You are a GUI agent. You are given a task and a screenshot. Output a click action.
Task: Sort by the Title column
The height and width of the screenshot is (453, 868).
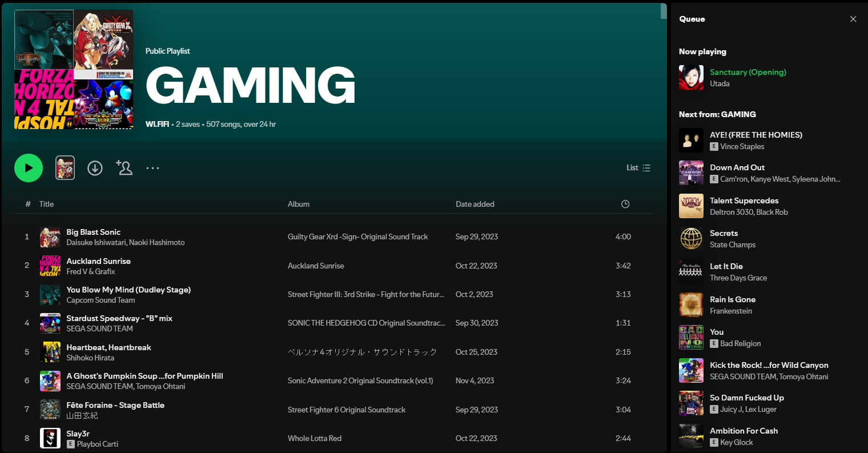[x=46, y=204]
